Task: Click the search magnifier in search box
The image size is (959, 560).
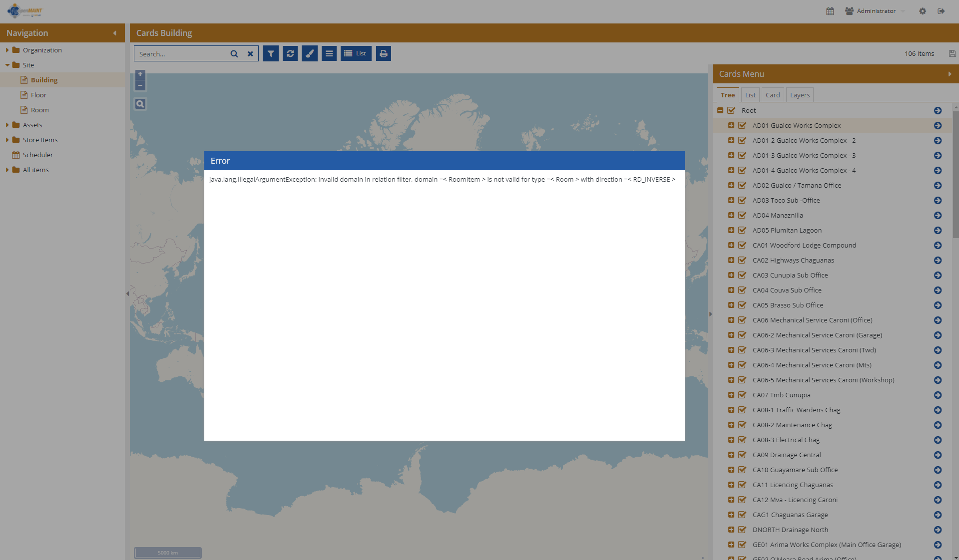Action: click(x=234, y=54)
